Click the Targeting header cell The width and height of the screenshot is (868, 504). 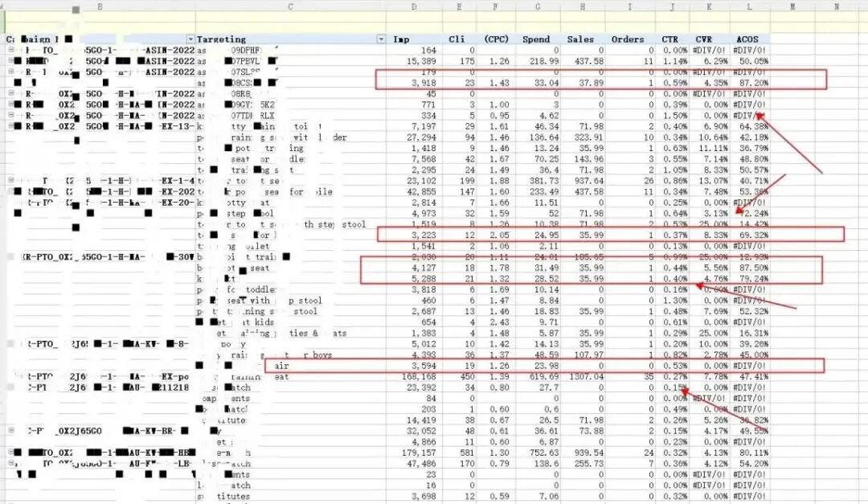click(222, 39)
